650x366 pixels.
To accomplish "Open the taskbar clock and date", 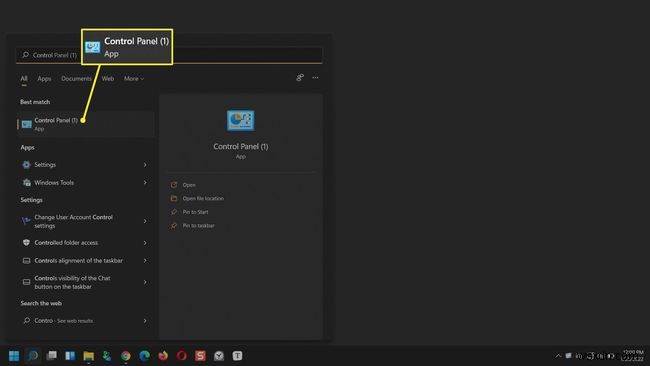I will point(633,356).
